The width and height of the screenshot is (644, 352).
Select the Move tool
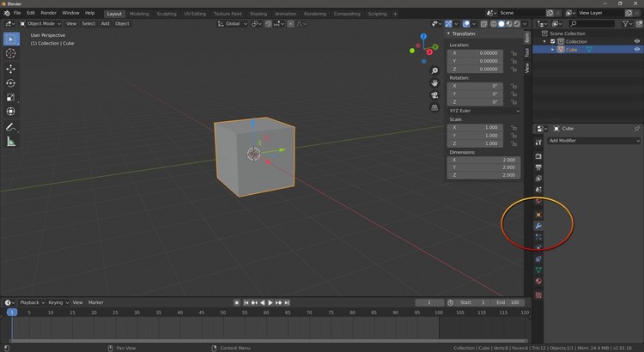click(x=11, y=69)
